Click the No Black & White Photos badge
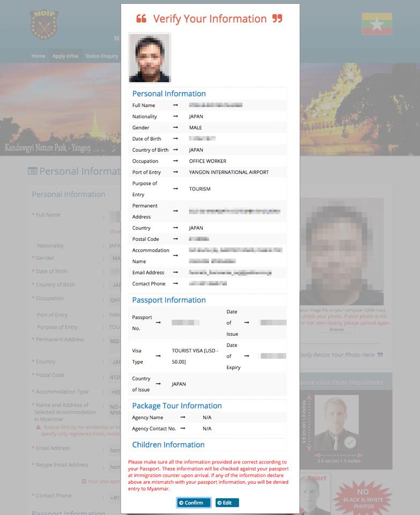Screen dimensions: 420x515 pyautogui.click(x=363, y=495)
